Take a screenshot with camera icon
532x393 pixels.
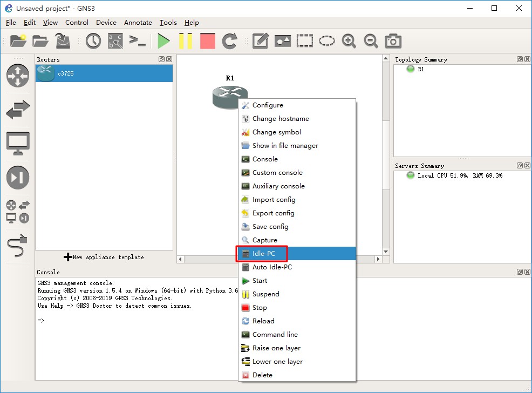pyautogui.click(x=393, y=41)
